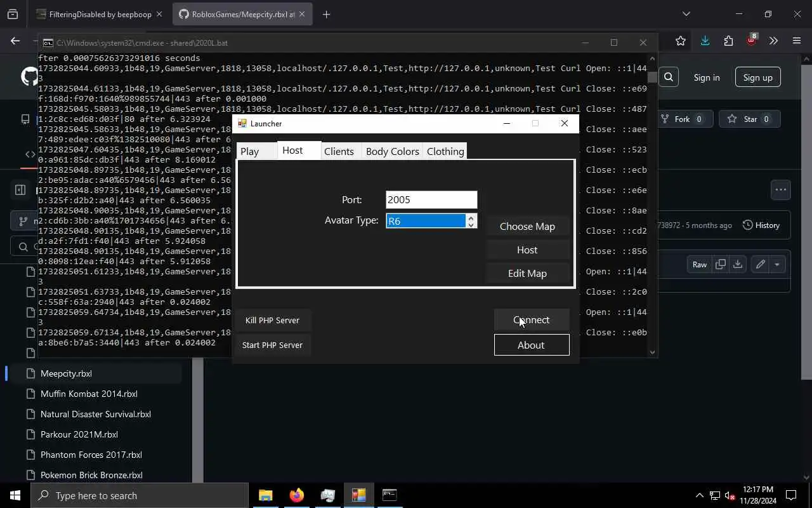This screenshot has width=812, height=508.
Task: Open the About dialog
Action: 532,345
